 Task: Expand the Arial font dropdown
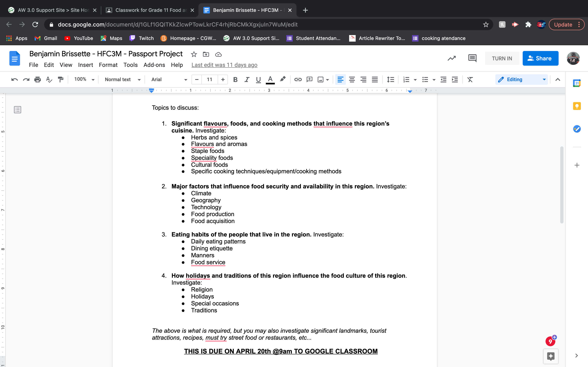(169, 79)
